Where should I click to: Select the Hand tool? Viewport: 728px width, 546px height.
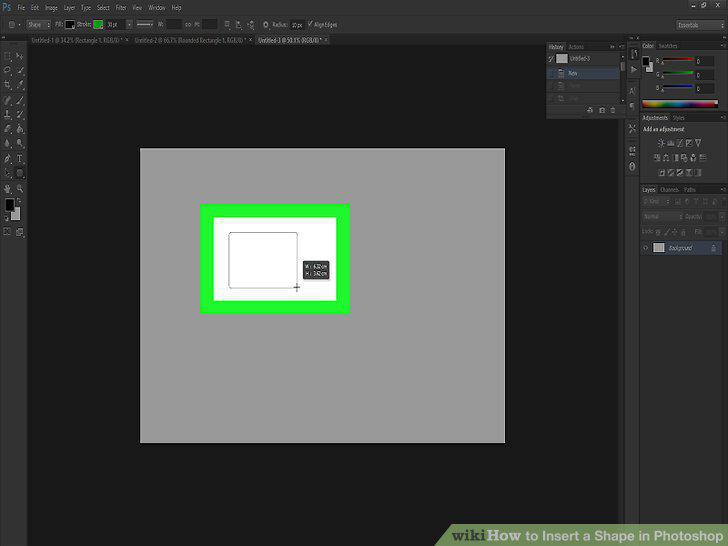(x=7, y=188)
